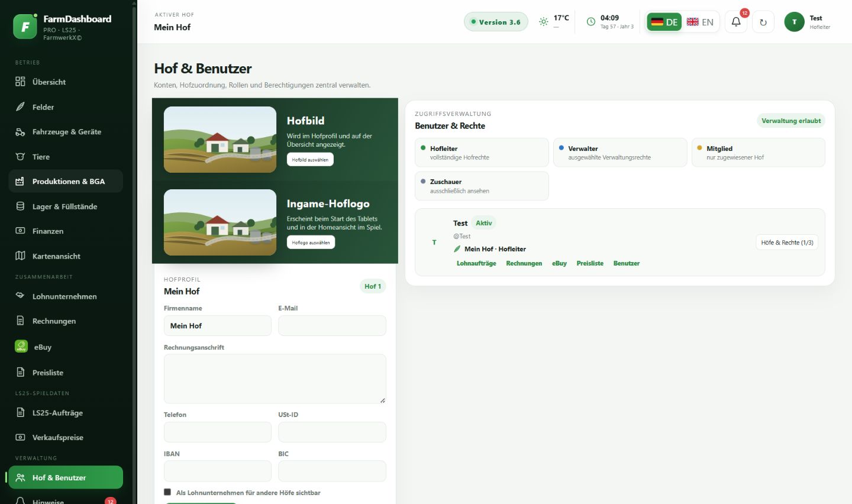Image resolution: width=852 pixels, height=504 pixels.
Task: Open the Test user profile menu
Action: (x=808, y=22)
